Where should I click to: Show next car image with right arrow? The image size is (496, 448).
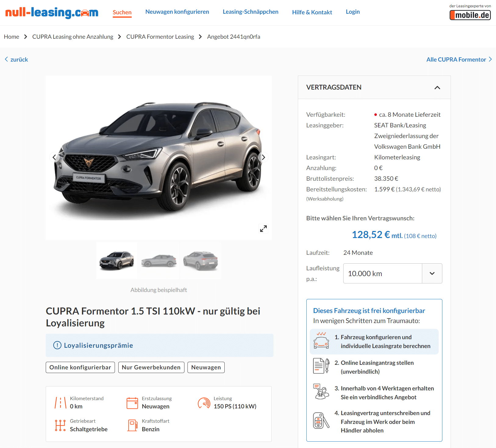(x=263, y=157)
